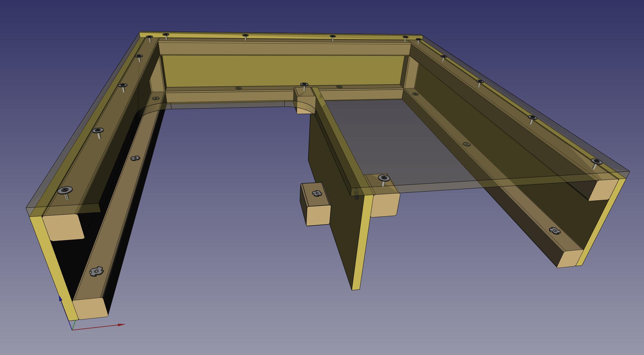Click the middle T-nut on left bottom rail
This screenshot has width=644, height=355.
pos(135,158)
